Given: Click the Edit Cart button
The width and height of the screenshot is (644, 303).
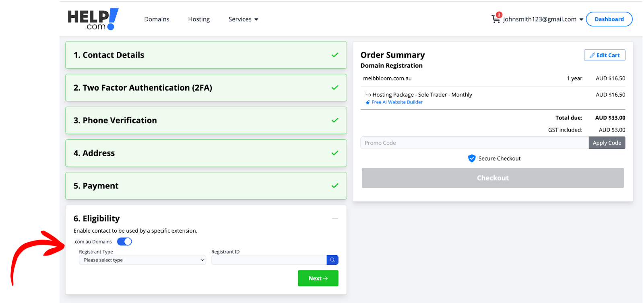Looking at the screenshot, I should click(x=604, y=55).
